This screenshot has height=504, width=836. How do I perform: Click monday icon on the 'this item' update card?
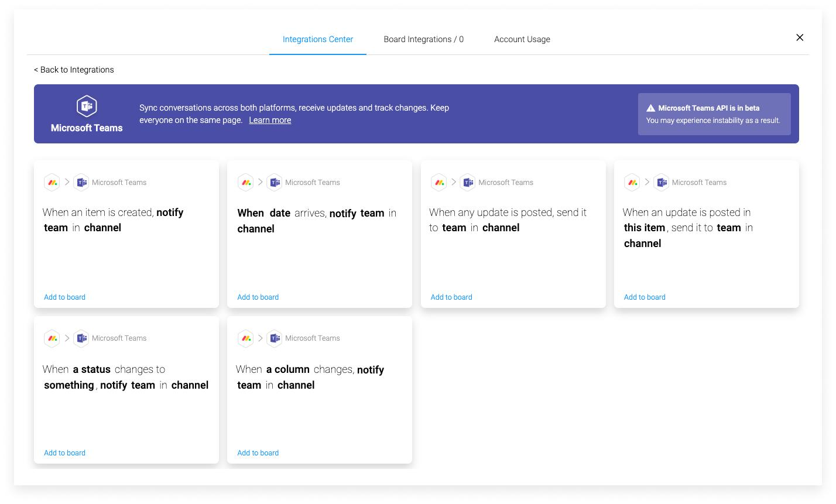632,183
